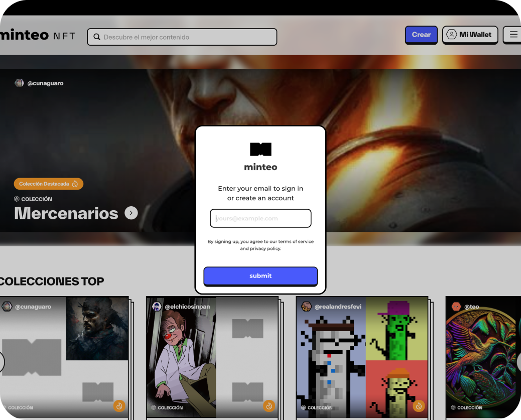This screenshot has height=420, width=521.
Task: Click the Crear button
Action: coord(421,35)
